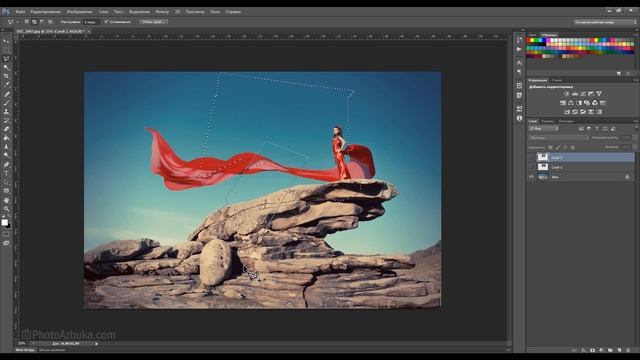Select the Zoom tool

[x=6, y=209]
